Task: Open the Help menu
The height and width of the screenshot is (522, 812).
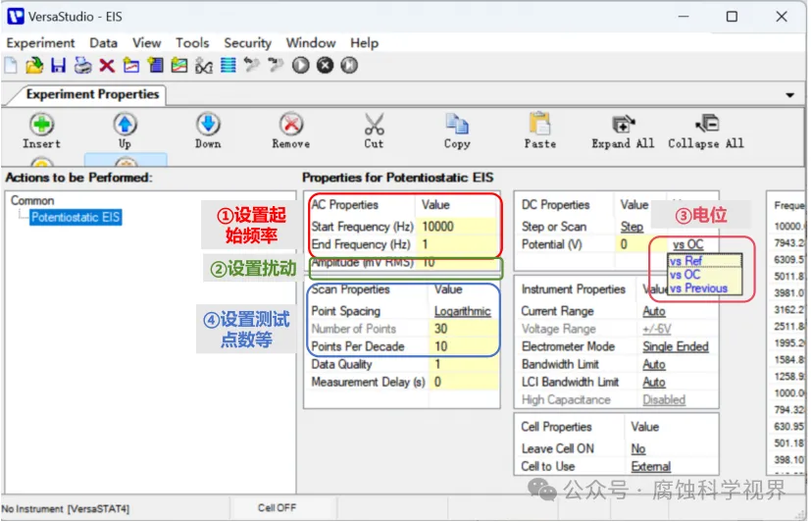Action: (x=364, y=43)
